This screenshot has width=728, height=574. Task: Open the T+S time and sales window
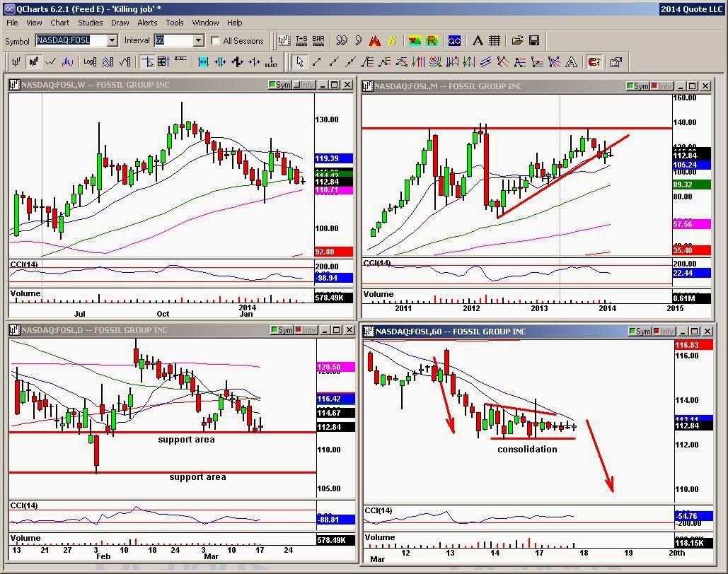pyautogui.click(x=301, y=41)
